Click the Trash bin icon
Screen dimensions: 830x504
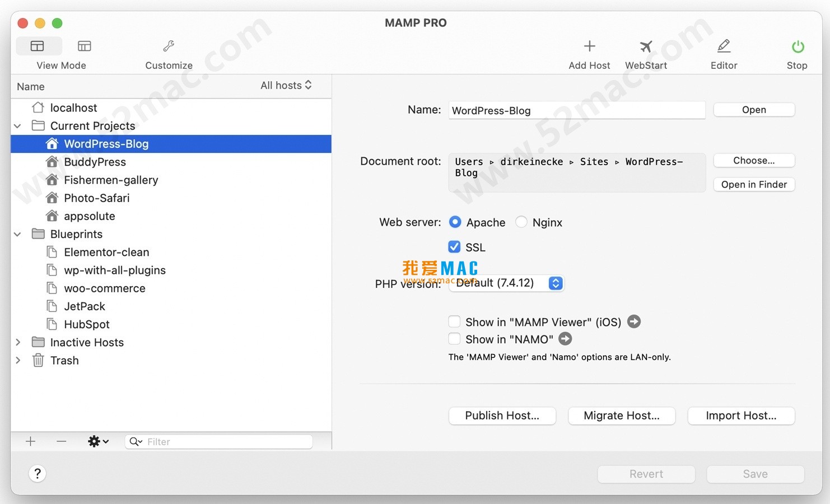tap(38, 360)
